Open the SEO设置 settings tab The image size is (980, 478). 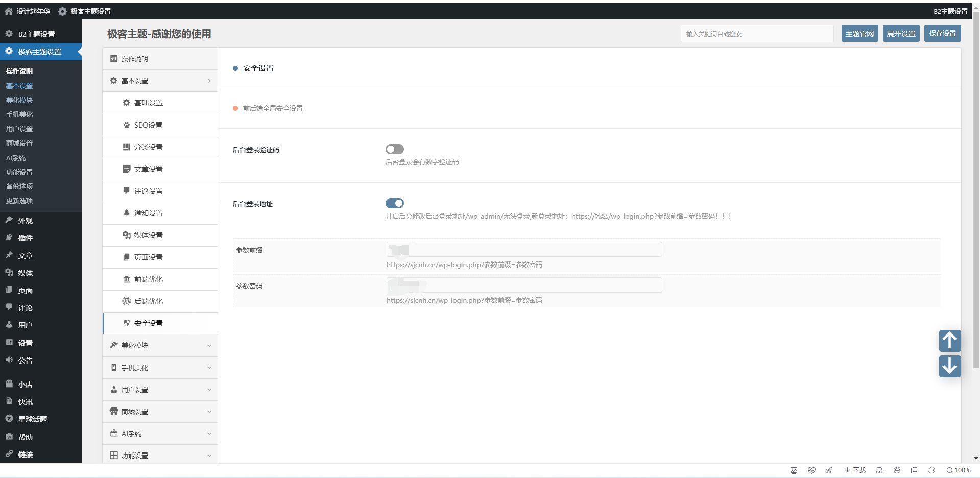[x=148, y=125]
